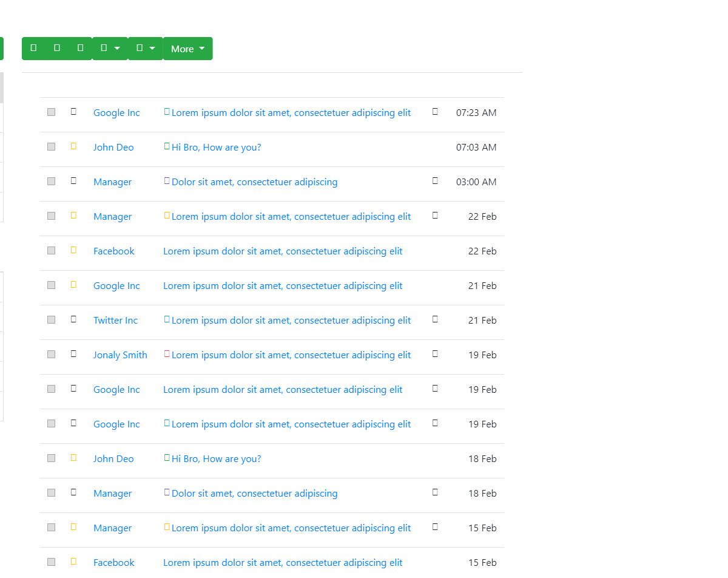This screenshot has height=578, width=728.
Task: Select the Twitter Inc email checkbox
Action: click(x=52, y=320)
